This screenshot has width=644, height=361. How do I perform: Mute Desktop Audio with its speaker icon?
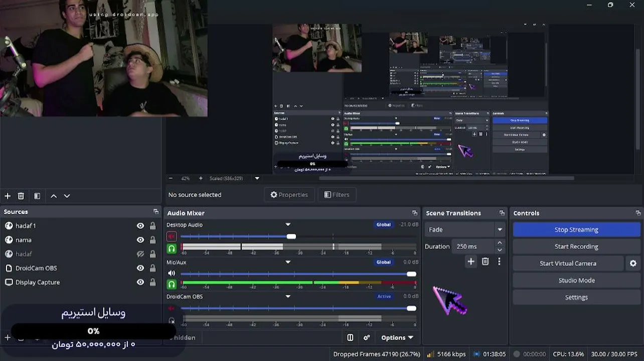pyautogui.click(x=172, y=236)
